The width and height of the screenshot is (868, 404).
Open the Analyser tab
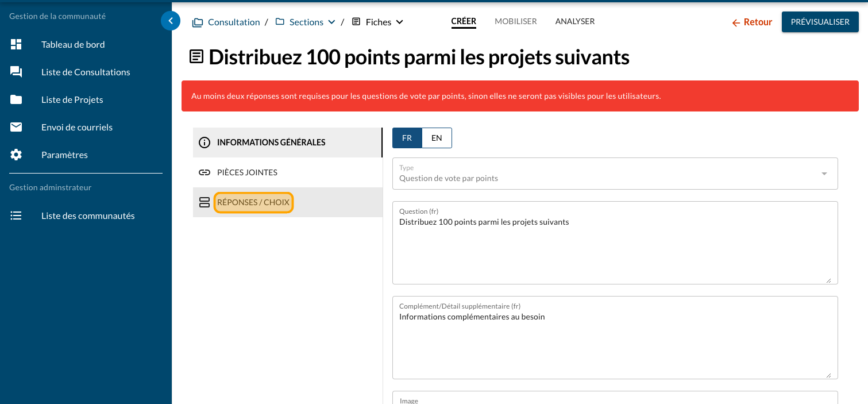coord(574,21)
